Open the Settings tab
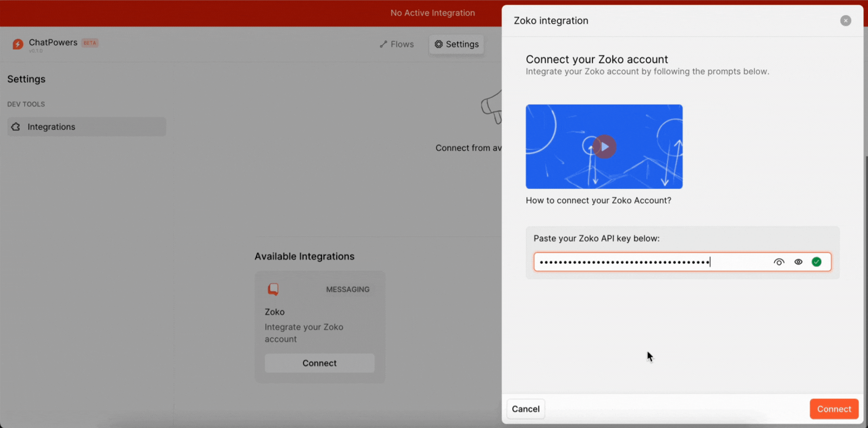This screenshot has height=428, width=868. (x=456, y=44)
